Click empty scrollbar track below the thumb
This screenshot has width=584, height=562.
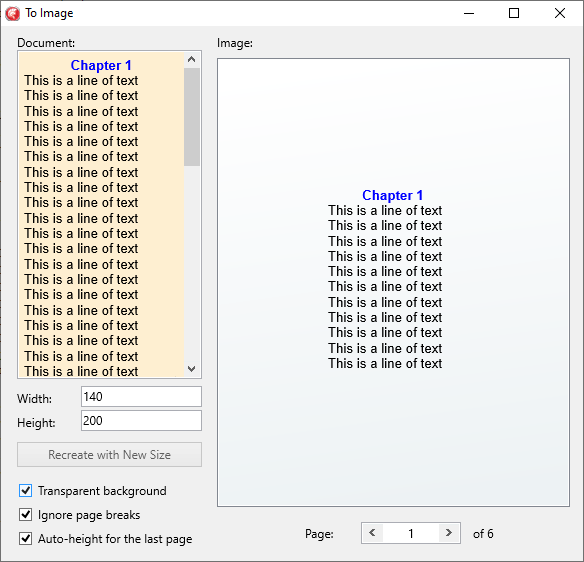tap(192, 263)
